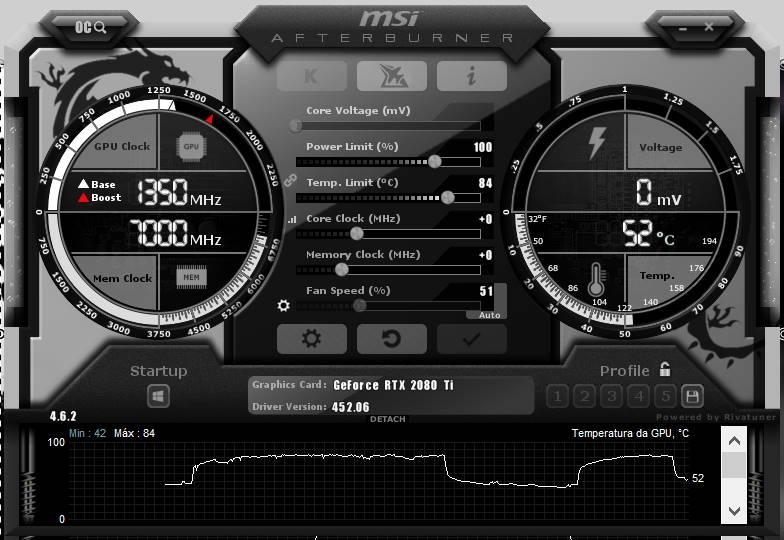Click the Core Clock slider handle
Viewport: 784px width, 540px height.
(356, 233)
